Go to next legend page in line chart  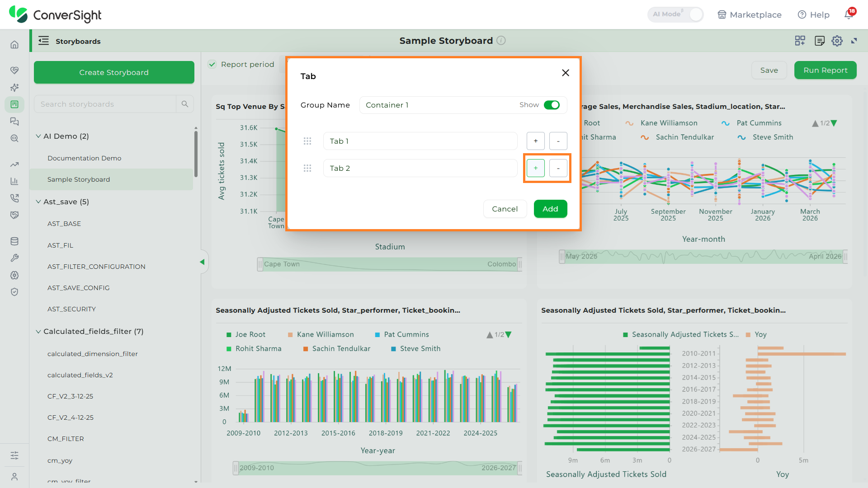coord(834,123)
